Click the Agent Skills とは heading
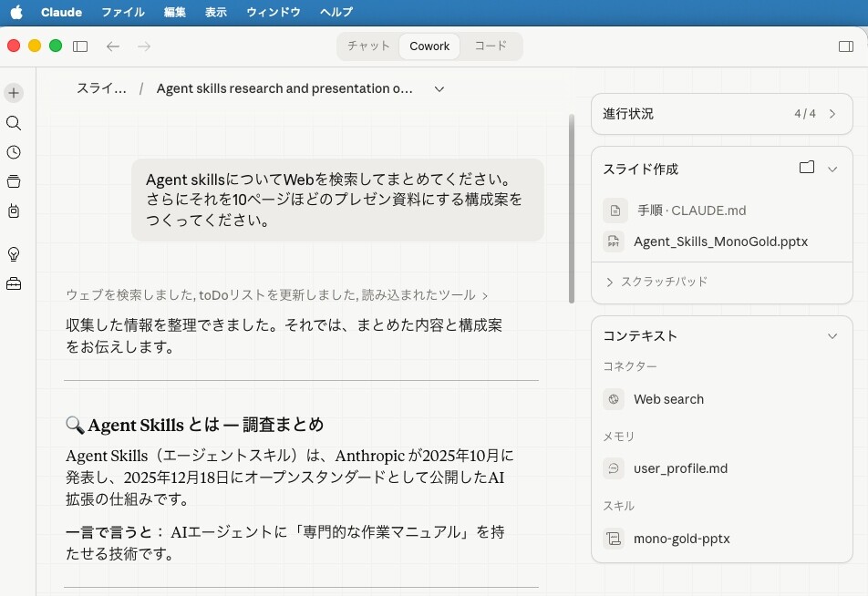 194,425
